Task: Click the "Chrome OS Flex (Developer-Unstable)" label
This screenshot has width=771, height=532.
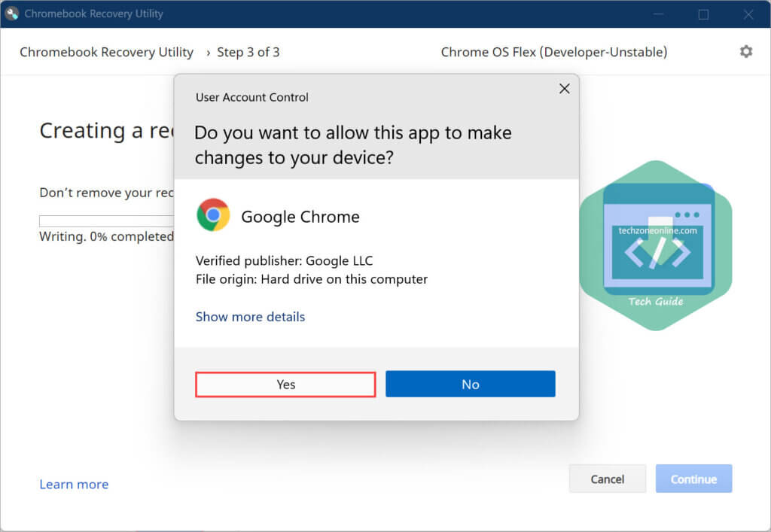Action: point(553,52)
